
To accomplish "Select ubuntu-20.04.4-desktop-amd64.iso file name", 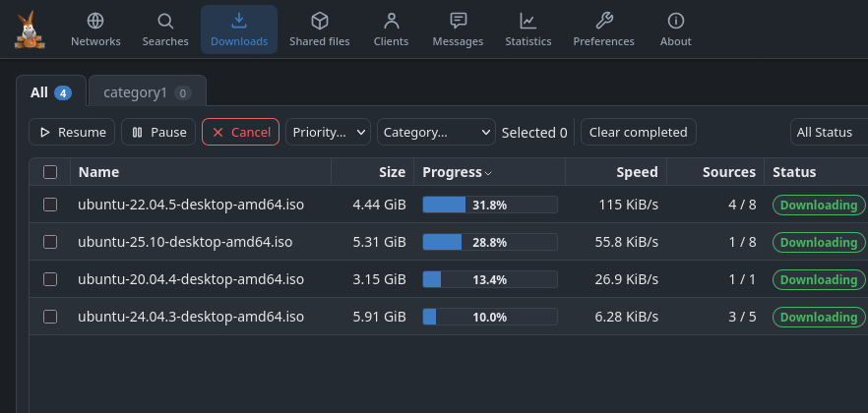I will 191,279.
